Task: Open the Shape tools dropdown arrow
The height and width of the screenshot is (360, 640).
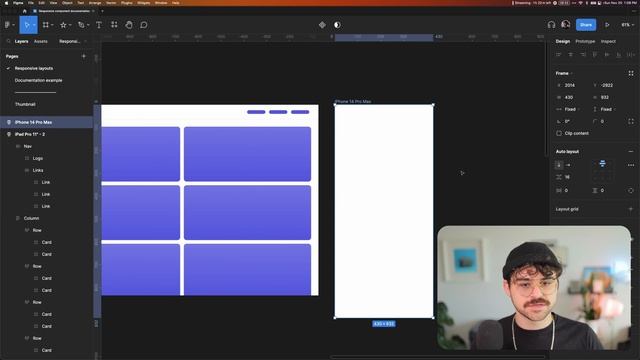Action: click(x=70, y=25)
